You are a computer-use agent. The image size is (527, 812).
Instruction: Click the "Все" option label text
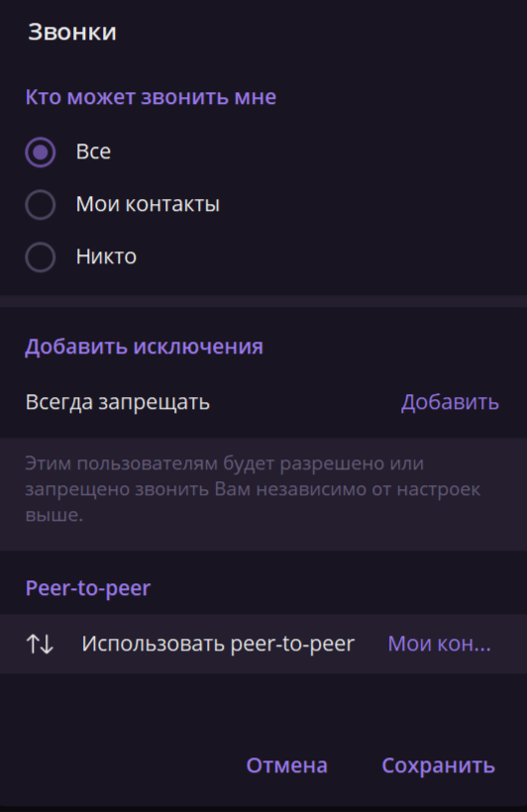93,152
